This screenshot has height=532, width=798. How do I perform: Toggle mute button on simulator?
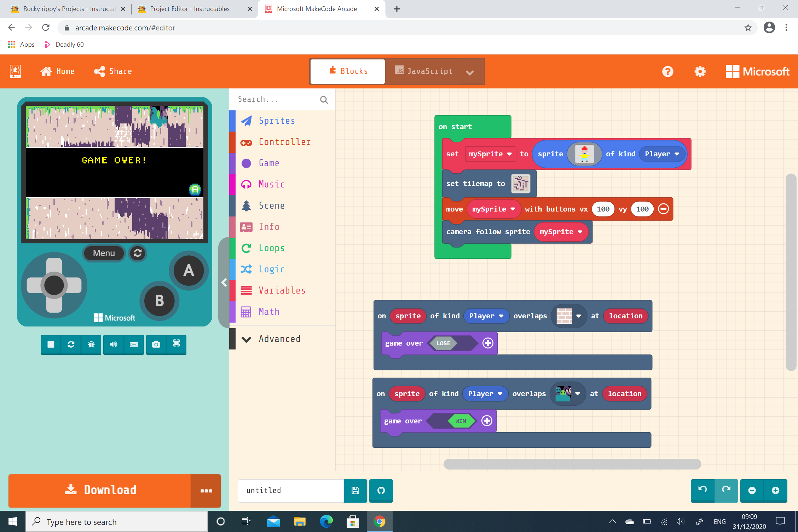pos(113,345)
